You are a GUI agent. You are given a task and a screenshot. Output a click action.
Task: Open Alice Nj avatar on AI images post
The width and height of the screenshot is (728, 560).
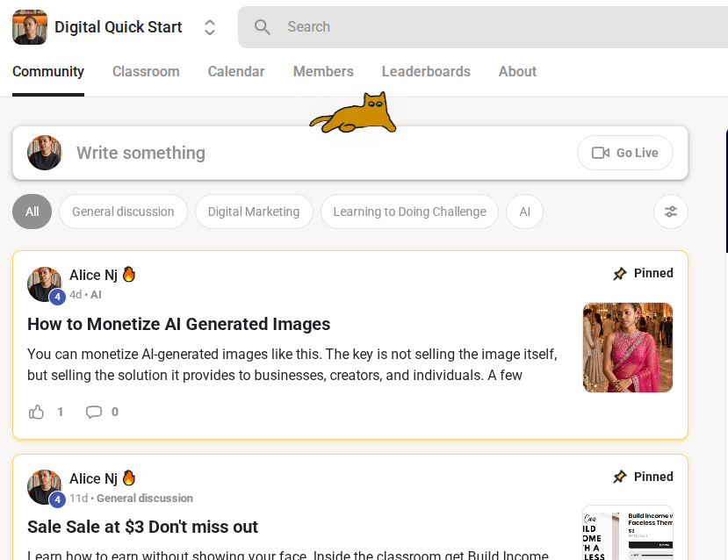[x=45, y=284]
